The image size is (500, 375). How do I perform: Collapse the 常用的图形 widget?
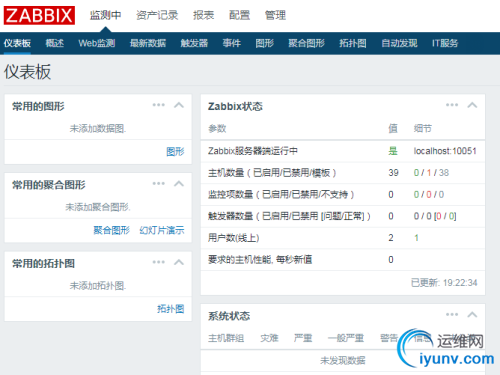179,105
